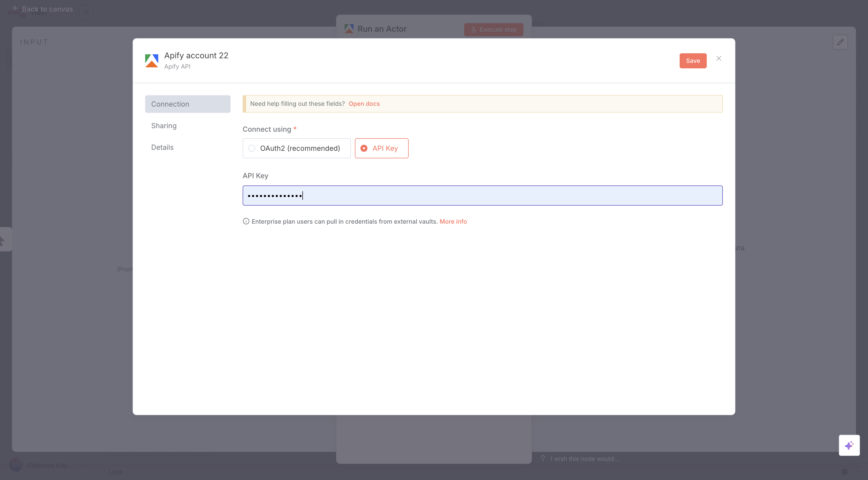Click Execute step on Run an Actor
The width and height of the screenshot is (868, 480).
pyautogui.click(x=493, y=29)
